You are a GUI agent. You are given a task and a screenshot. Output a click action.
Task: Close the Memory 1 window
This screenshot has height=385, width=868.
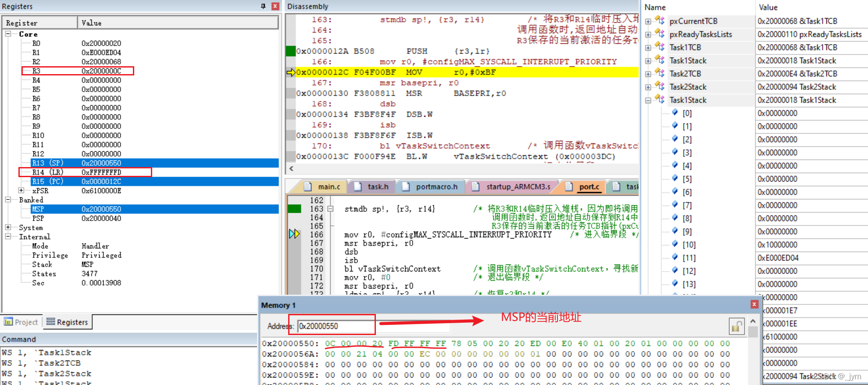pos(754,304)
